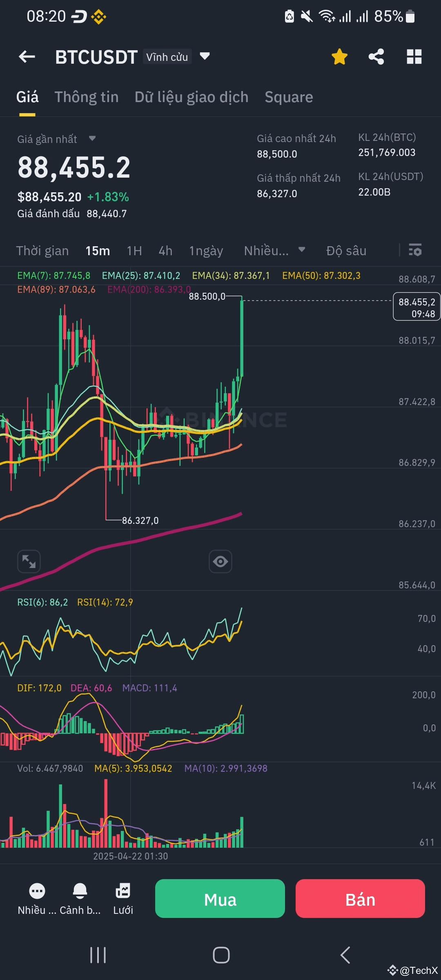441x980 pixels.
Task: Tap the 2025-04-22 01:30 time label
Action: [x=130, y=856]
